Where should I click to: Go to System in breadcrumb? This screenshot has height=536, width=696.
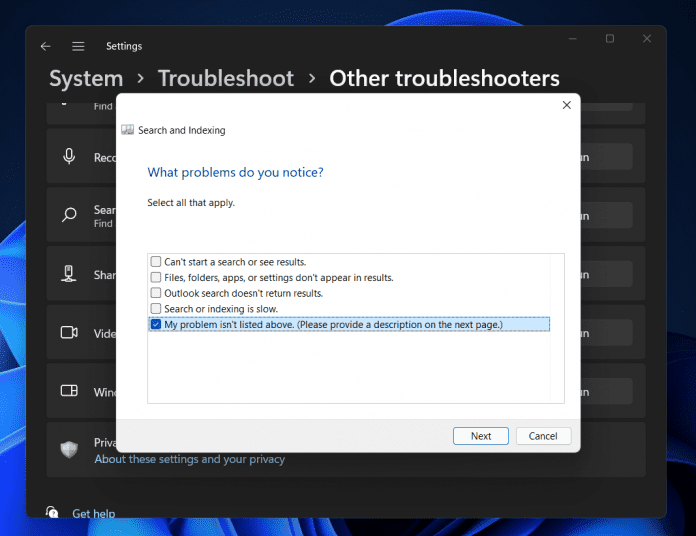pyautogui.click(x=86, y=78)
